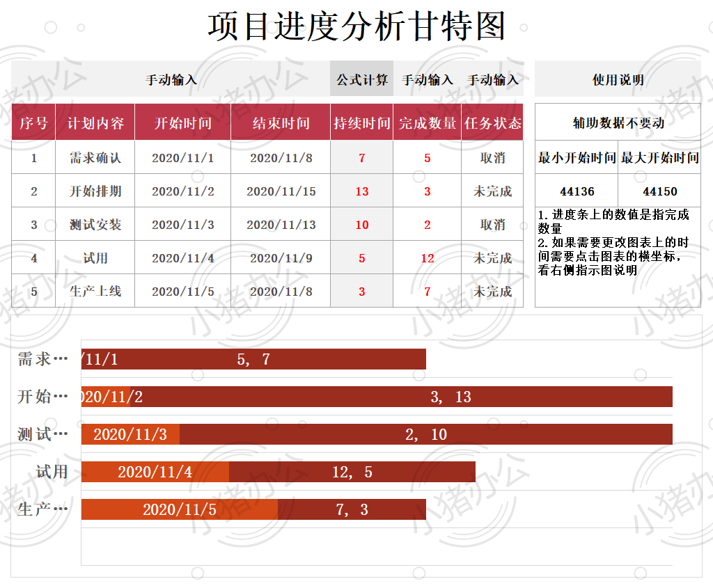The height and width of the screenshot is (588, 713).
Task: Select task status of 测试安装 row
Action: (x=492, y=224)
